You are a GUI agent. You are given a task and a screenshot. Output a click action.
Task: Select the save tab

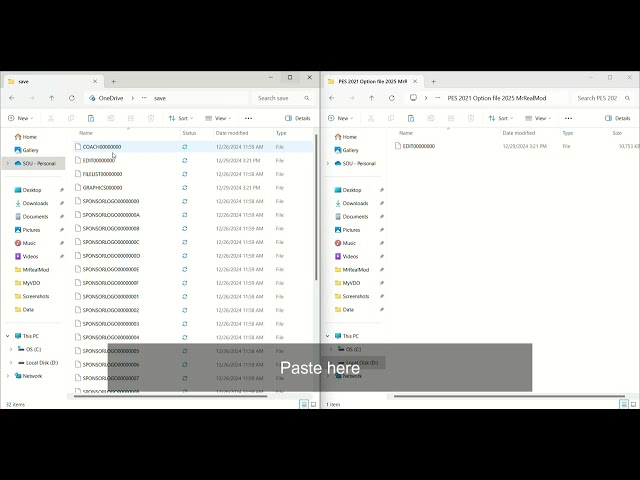(53, 82)
